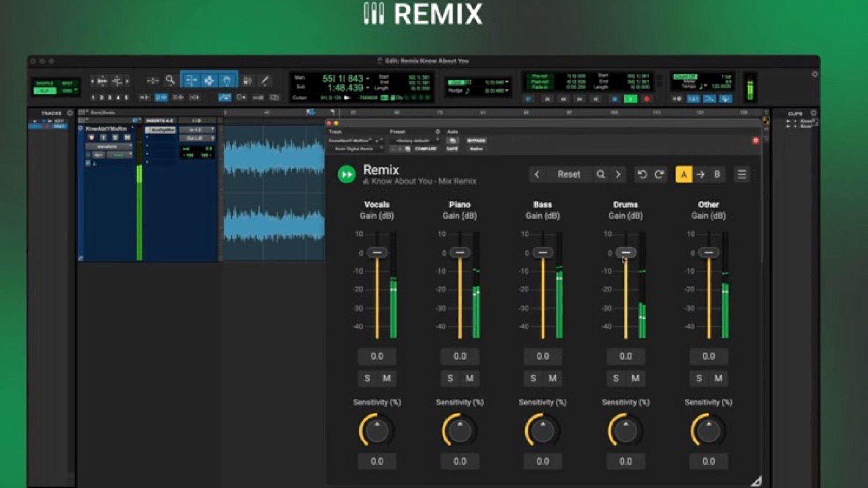Solo the Piano stem
The image size is (868, 488).
pos(450,378)
